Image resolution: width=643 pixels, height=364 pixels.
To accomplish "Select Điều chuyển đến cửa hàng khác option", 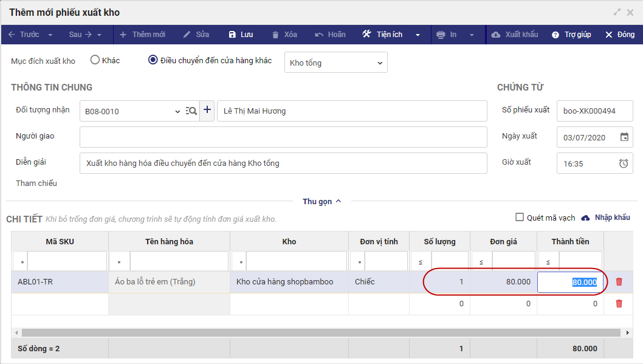I will [153, 60].
